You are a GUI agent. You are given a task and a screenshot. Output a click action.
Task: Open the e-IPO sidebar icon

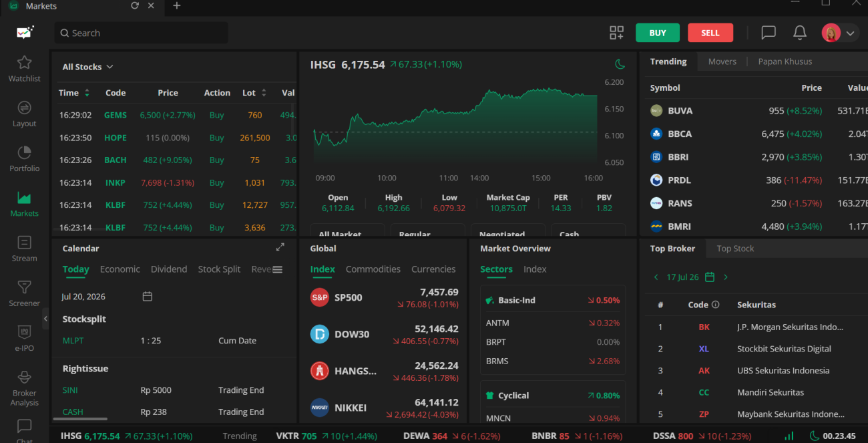[x=25, y=332]
